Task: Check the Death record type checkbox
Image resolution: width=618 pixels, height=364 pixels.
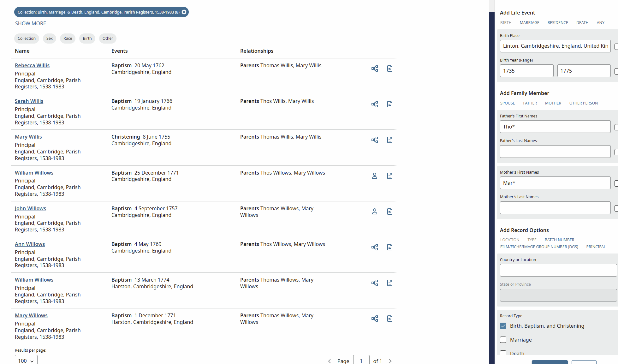Action: (x=503, y=353)
